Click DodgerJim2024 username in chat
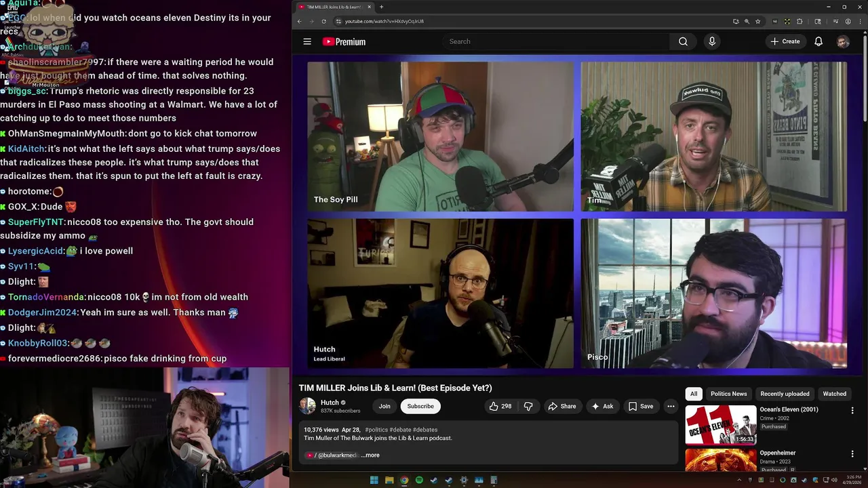Screen dimensions: 868x488 (43, 312)
